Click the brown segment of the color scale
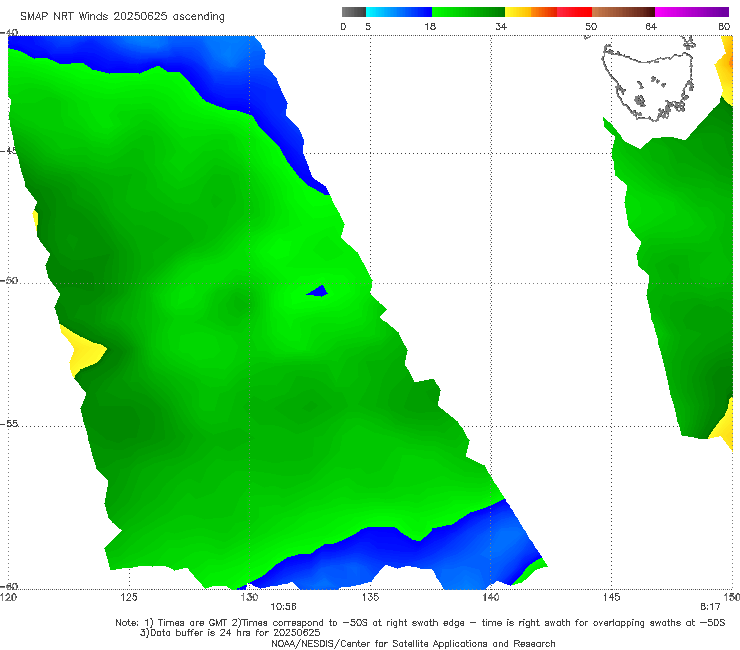 coord(623,12)
